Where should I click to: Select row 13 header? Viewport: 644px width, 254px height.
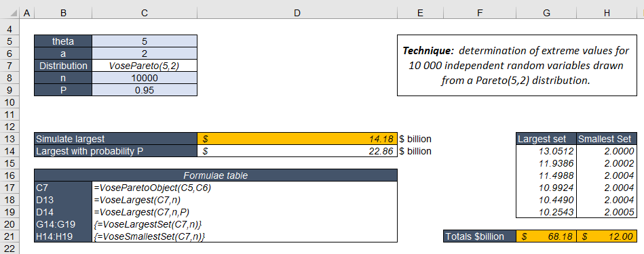[10, 139]
